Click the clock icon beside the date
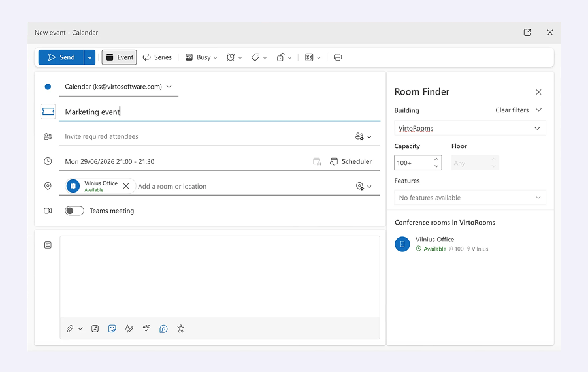The width and height of the screenshot is (588, 372). point(48,161)
